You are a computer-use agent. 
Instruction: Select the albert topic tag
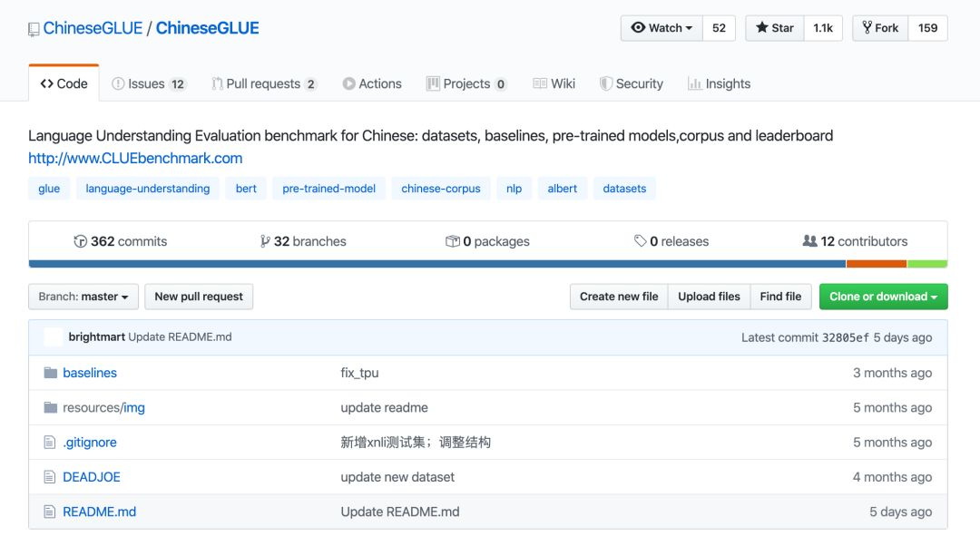click(x=562, y=189)
